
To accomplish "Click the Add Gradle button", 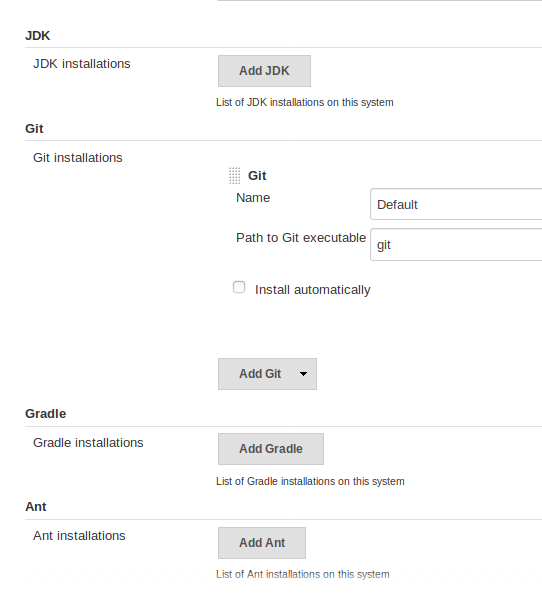I will [271, 449].
